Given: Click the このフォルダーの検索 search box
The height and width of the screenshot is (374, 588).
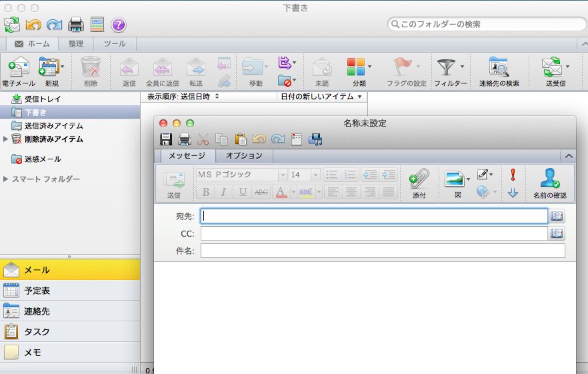Looking at the screenshot, I should 487,25.
